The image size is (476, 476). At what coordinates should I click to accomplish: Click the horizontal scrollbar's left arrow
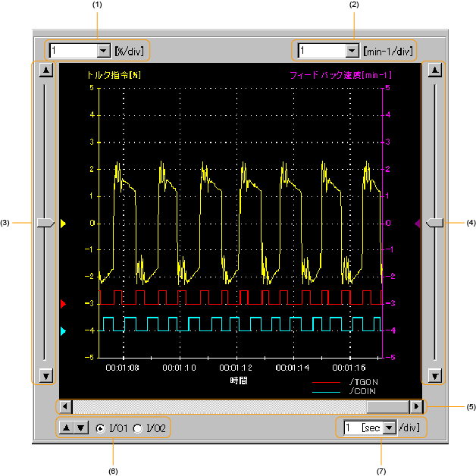pos(66,406)
